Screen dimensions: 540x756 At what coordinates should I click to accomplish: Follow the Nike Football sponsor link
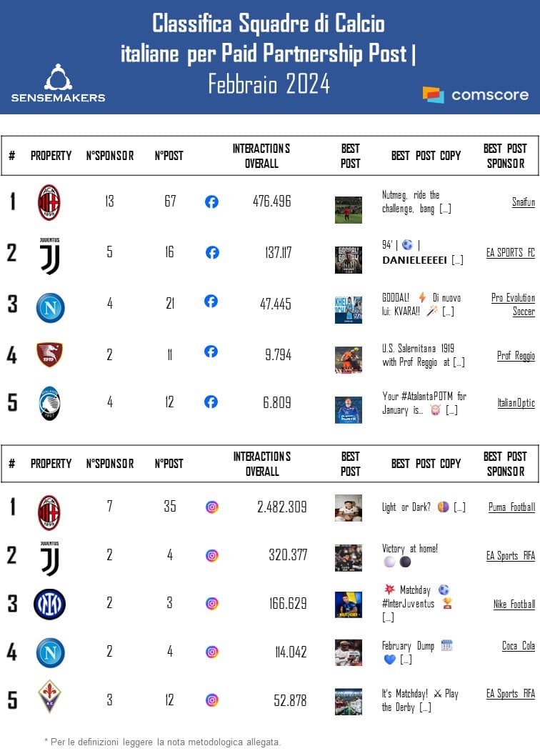[x=514, y=605]
